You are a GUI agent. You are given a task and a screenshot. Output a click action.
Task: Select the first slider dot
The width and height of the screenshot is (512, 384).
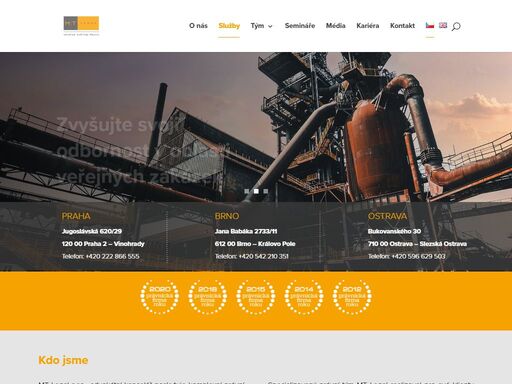pos(247,191)
